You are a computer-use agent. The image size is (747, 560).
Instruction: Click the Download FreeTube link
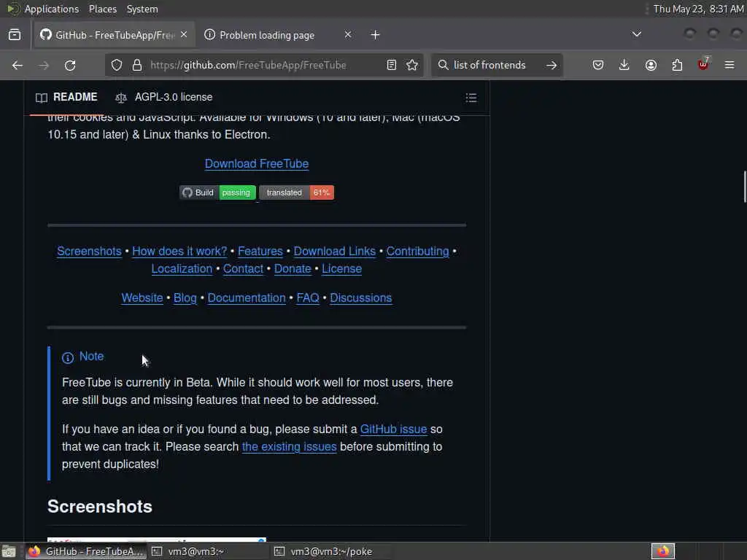point(257,164)
